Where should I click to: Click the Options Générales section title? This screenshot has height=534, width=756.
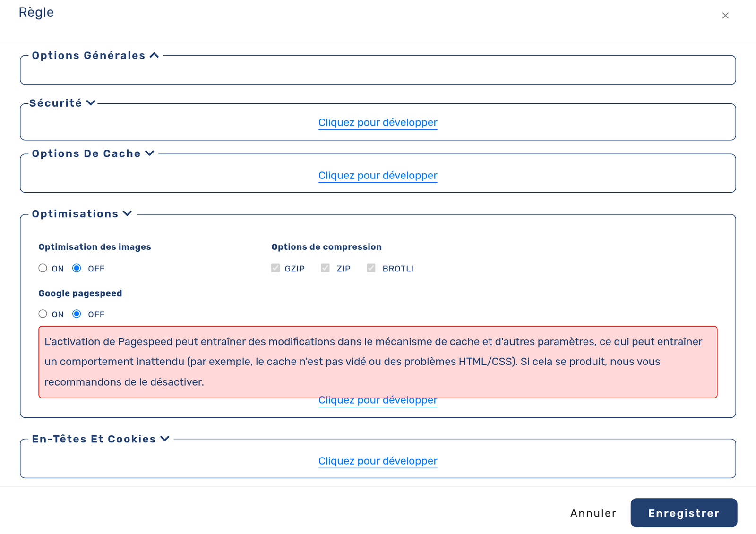click(88, 55)
